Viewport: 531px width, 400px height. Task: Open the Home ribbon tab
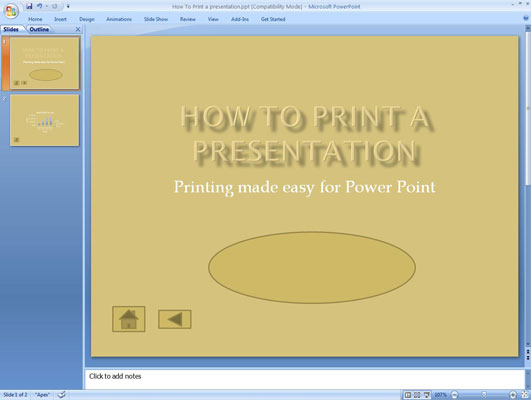(x=35, y=19)
